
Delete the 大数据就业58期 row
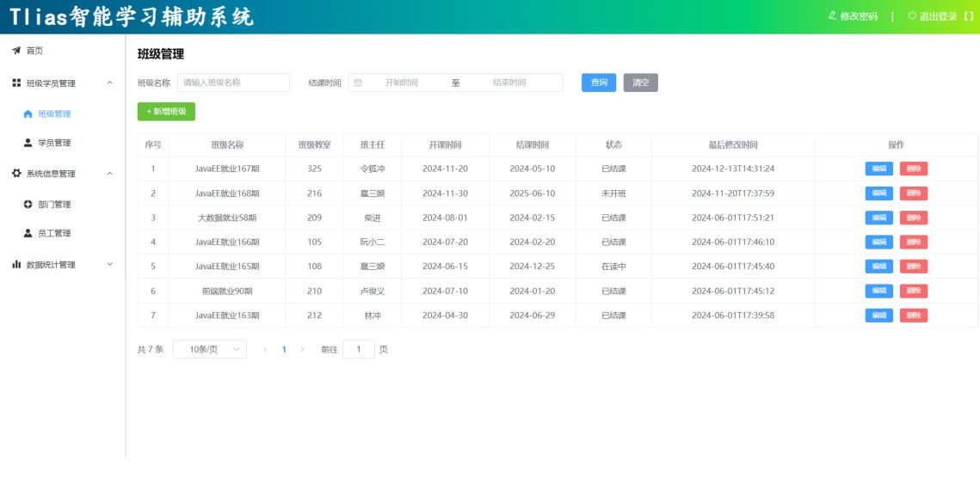(x=914, y=218)
